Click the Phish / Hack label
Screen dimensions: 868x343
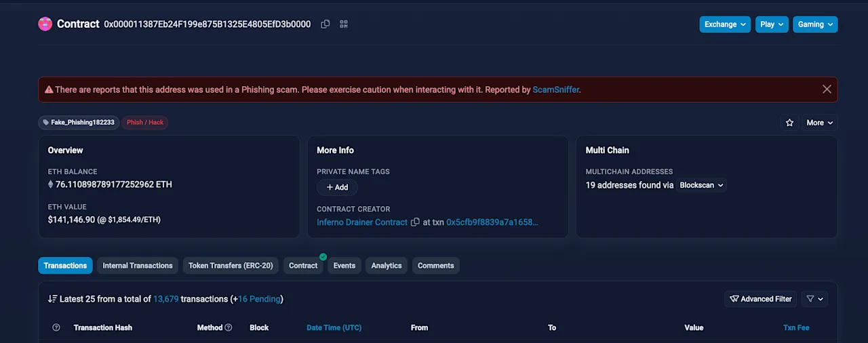(x=145, y=123)
